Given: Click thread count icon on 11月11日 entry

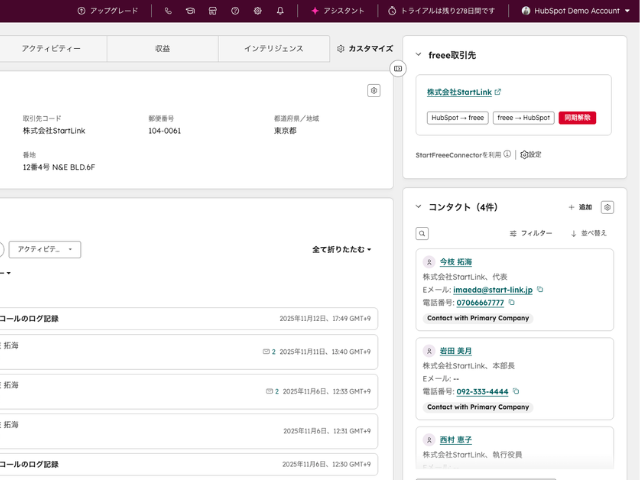Looking at the screenshot, I should point(269,352).
